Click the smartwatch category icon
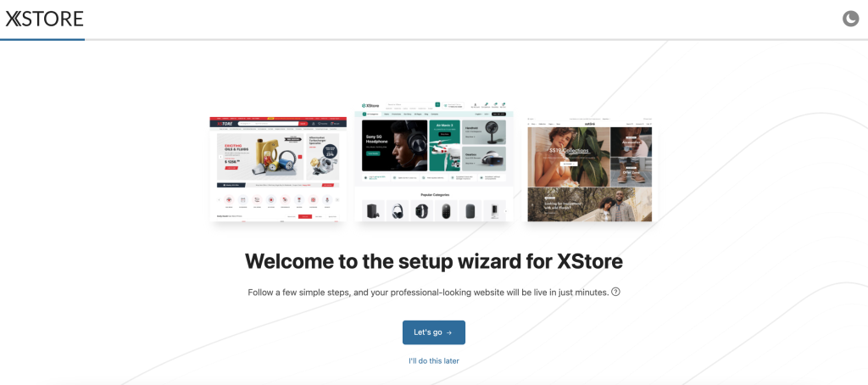Screen dimensions: 868x385 pyautogui.click(x=422, y=211)
